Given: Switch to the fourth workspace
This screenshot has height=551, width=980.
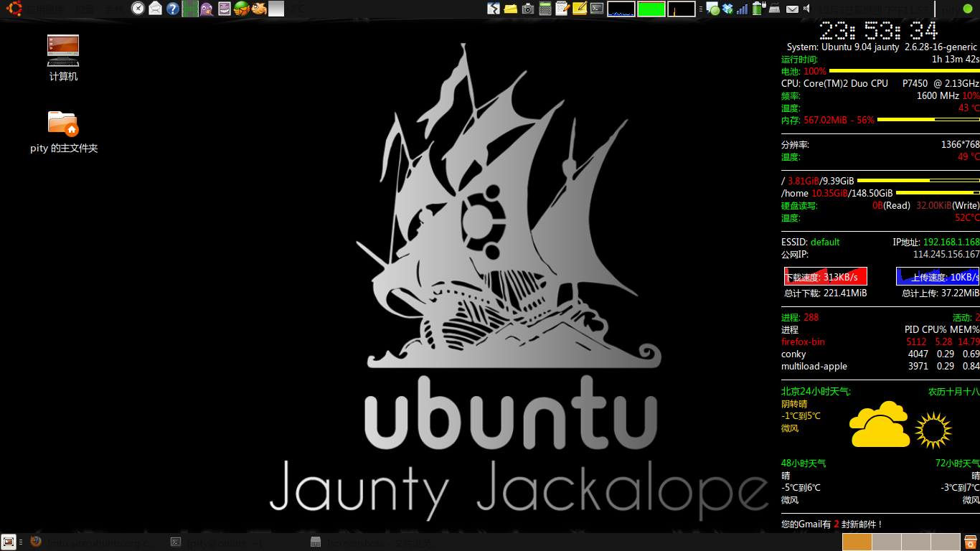Looking at the screenshot, I should point(946,542).
